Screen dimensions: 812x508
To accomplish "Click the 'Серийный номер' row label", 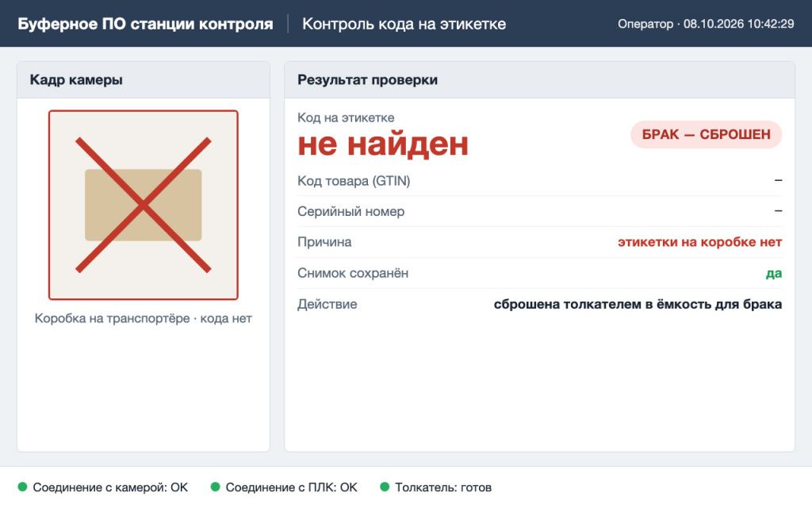I will [351, 211].
